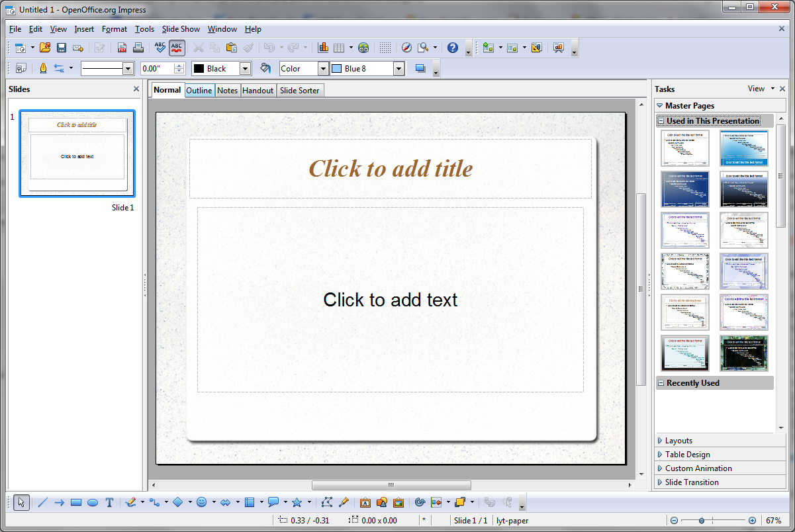Click the Save document icon
795x532 pixels.
tap(62, 48)
